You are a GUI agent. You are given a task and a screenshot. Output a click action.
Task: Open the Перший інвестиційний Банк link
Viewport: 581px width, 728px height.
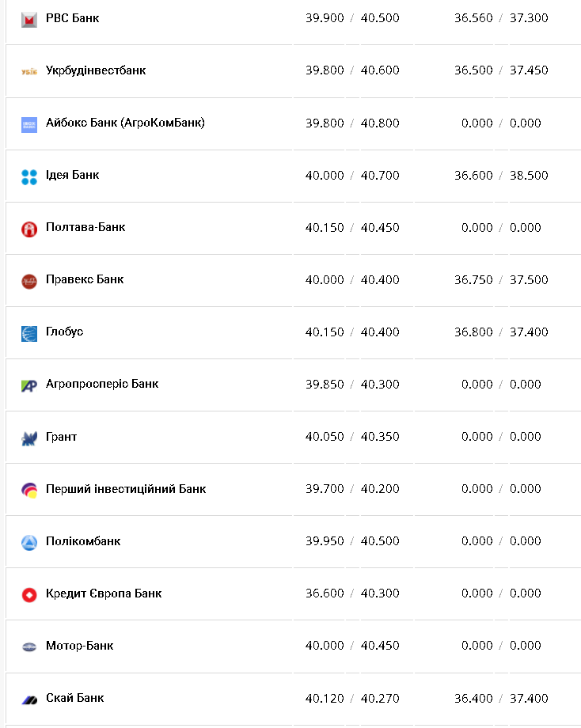[x=126, y=489]
